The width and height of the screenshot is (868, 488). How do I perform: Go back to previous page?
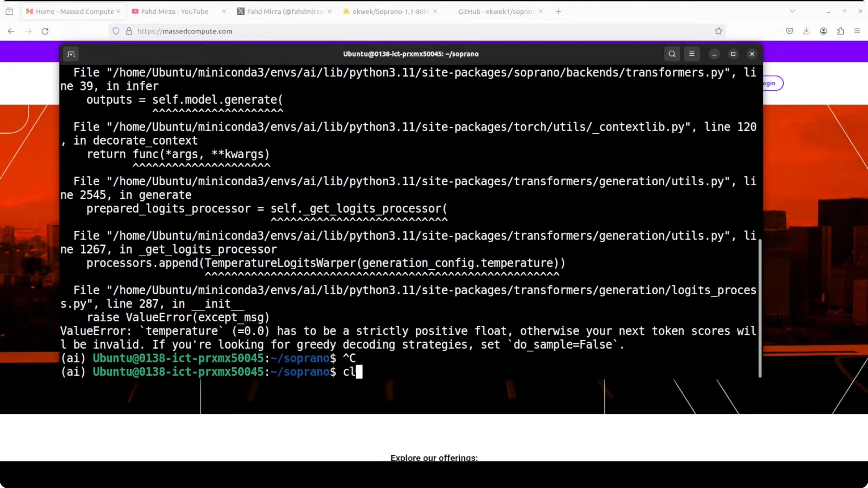coord(11,31)
